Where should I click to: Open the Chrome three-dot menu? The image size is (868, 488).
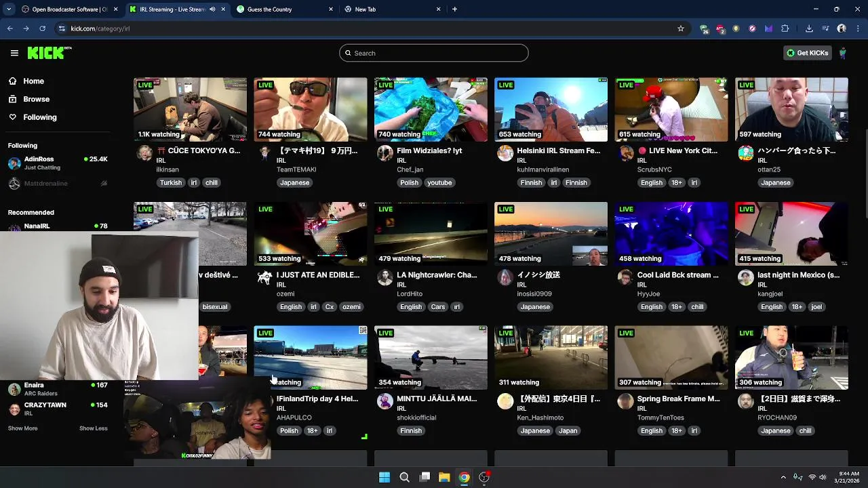click(858, 28)
